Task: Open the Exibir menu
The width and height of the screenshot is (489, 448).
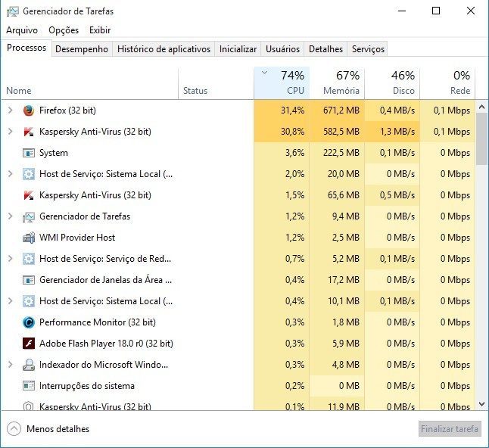Action: tap(100, 30)
